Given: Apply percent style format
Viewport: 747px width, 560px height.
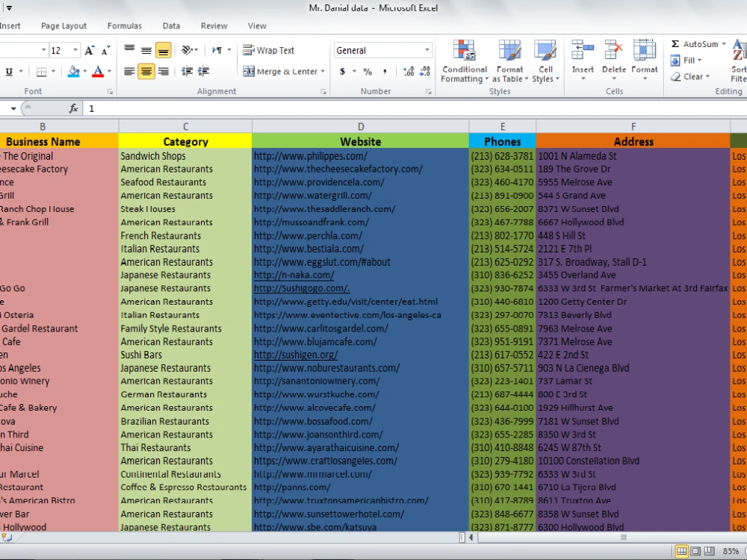Looking at the screenshot, I should [x=368, y=72].
